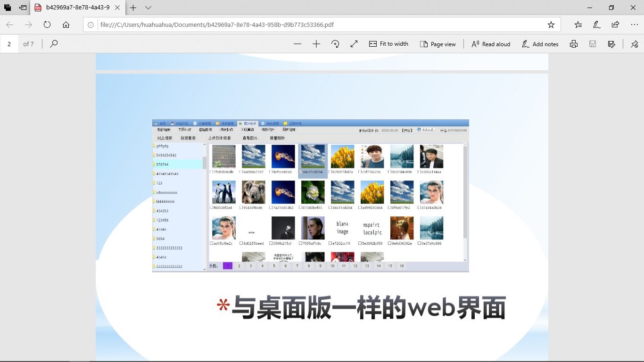Click the image grid vertical scrollbar

coord(465,203)
